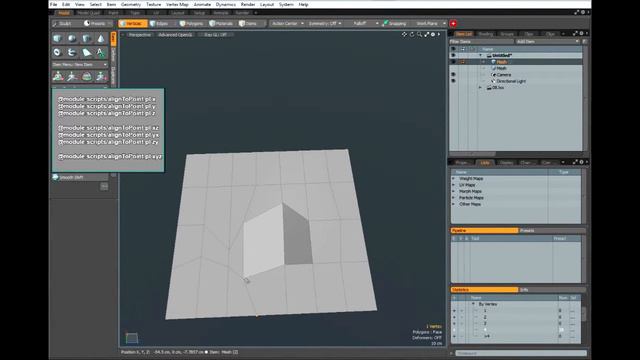Toggle visibility eye of the selected Mesh item
Screen dimensions: 640x360
[x=453, y=62]
